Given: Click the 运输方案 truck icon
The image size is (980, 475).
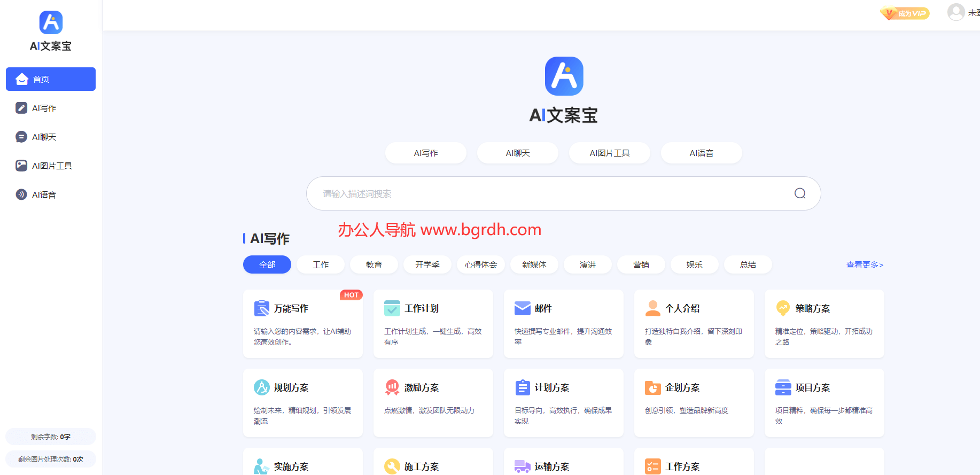Looking at the screenshot, I should (x=523, y=466).
